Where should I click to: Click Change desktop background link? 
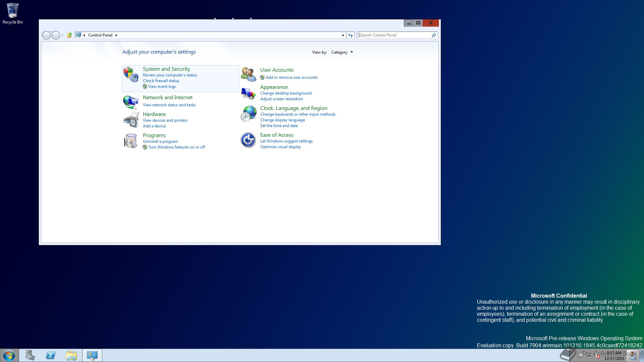[x=286, y=93]
